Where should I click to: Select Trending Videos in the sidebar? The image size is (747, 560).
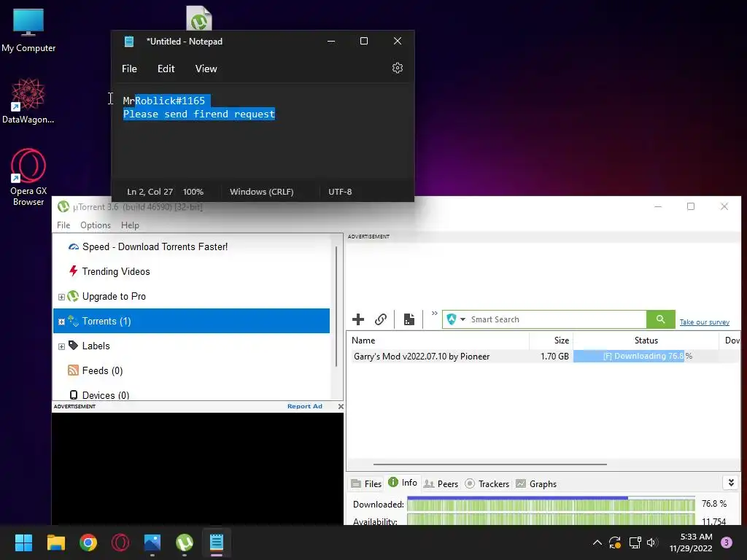click(116, 271)
